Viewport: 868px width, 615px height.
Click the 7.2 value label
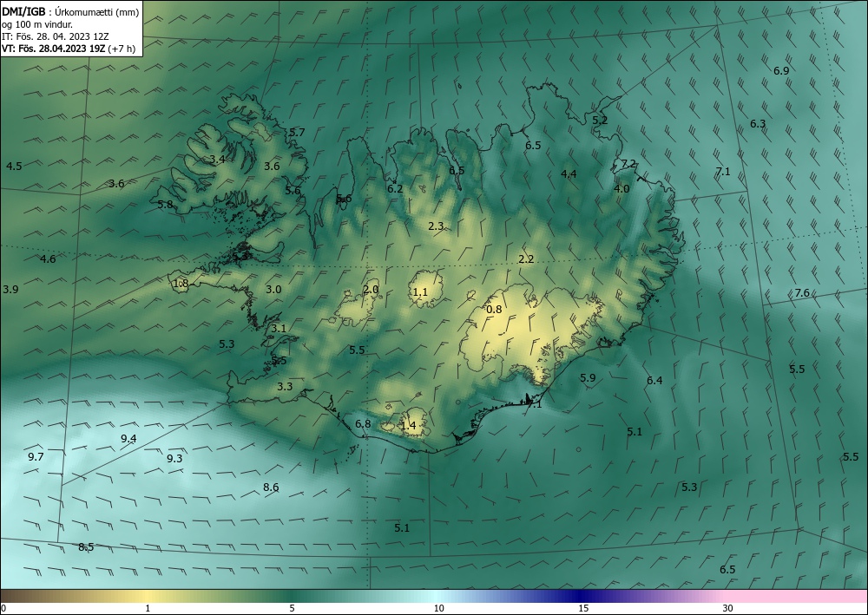pyautogui.click(x=628, y=164)
